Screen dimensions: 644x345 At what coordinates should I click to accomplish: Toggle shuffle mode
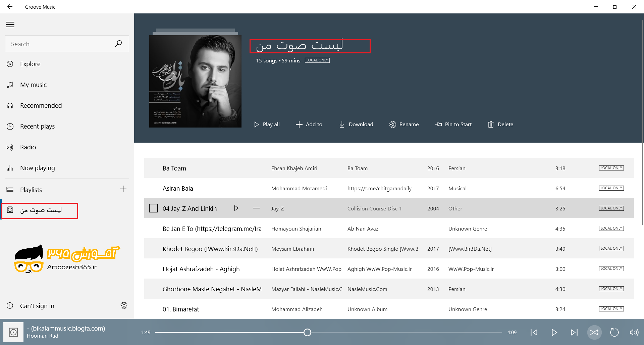(x=594, y=332)
